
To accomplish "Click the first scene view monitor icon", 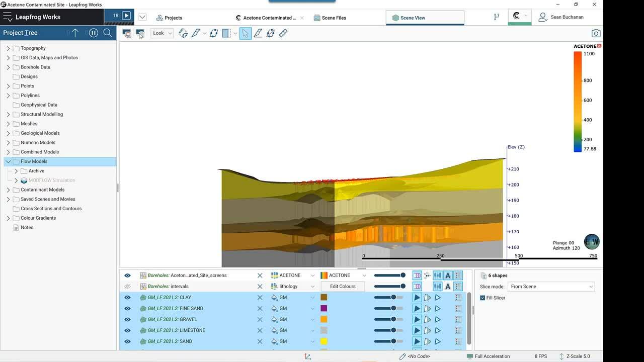I will (127, 33).
